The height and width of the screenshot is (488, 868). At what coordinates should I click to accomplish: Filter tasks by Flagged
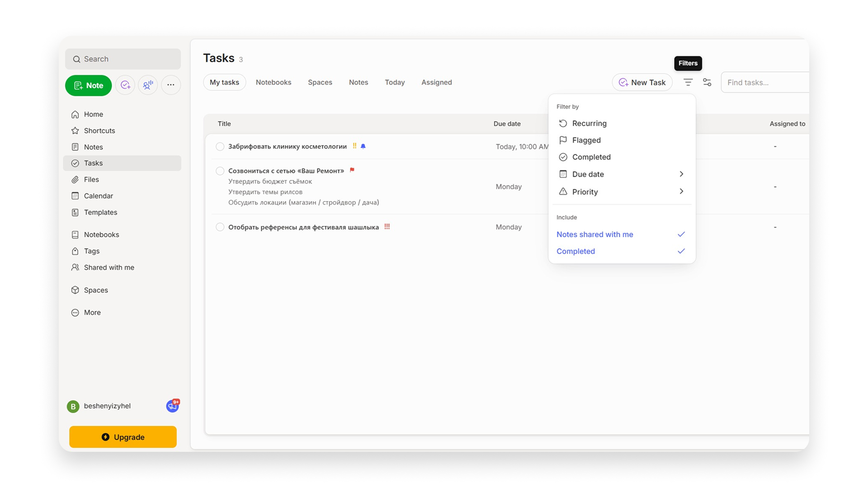pos(622,140)
